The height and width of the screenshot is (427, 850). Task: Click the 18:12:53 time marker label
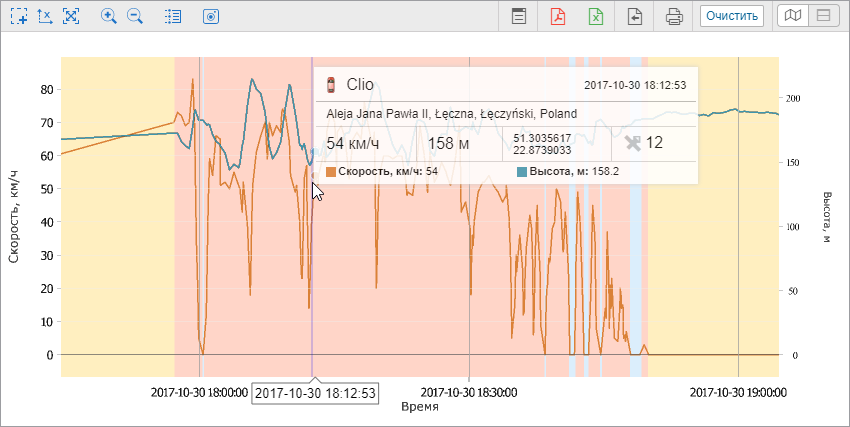coord(315,393)
